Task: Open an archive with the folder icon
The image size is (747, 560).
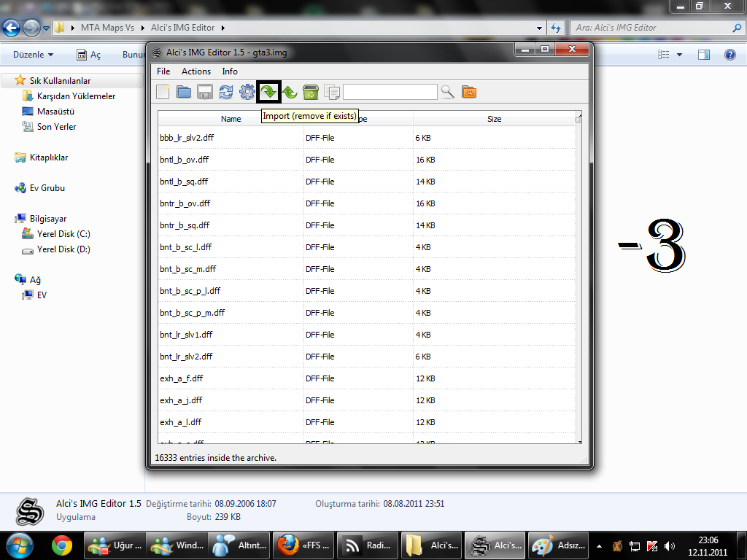Action: pos(184,92)
